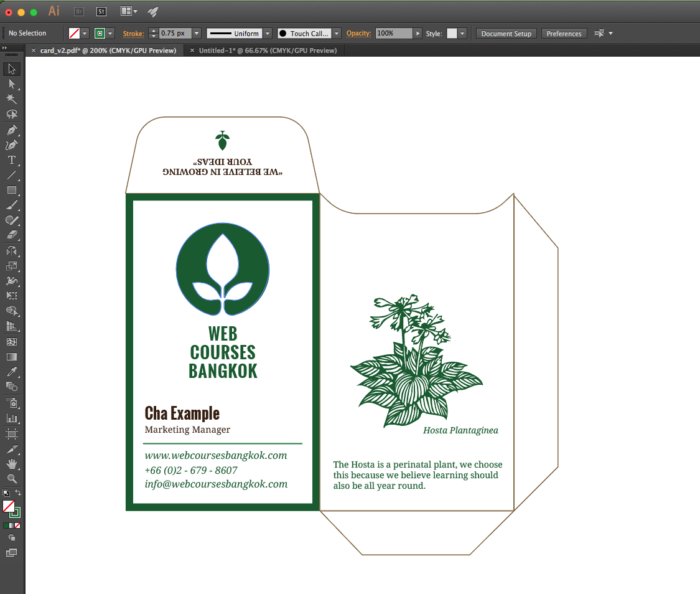Select the Magic Wand tool
The width and height of the screenshot is (700, 594).
(x=12, y=99)
